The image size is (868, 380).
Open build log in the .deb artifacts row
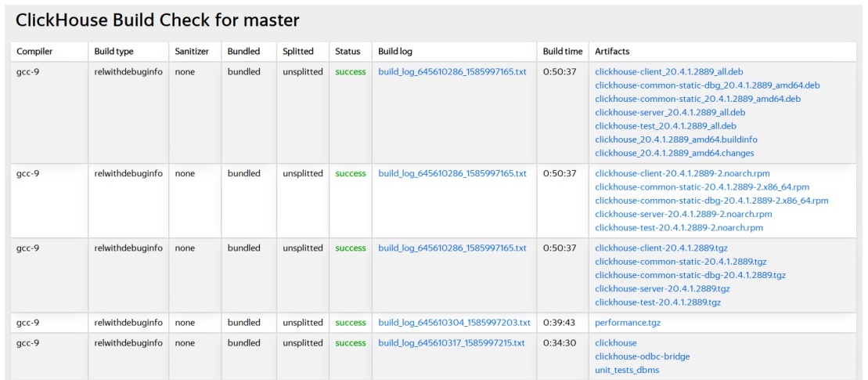click(x=452, y=72)
